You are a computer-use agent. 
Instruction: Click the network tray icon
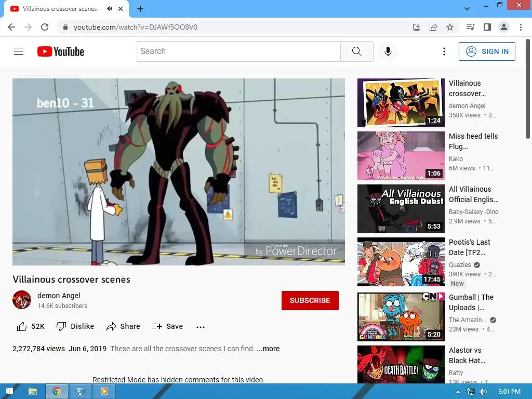click(x=470, y=392)
